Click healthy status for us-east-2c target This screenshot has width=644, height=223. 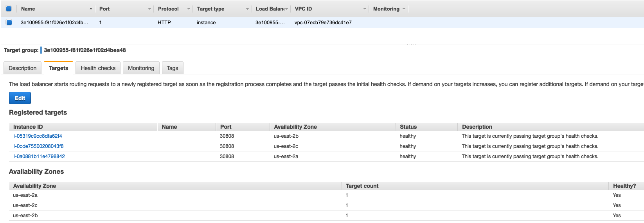click(x=408, y=146)
